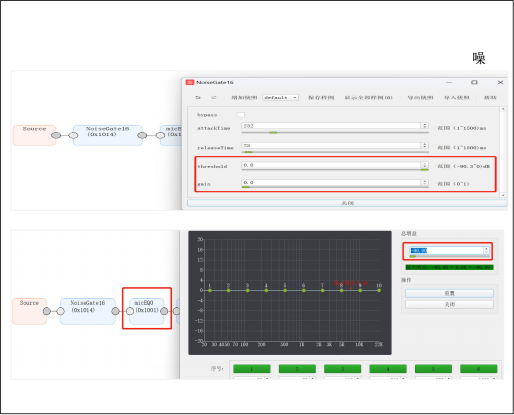514x415 pixels.
Task: Toggle green EQ band button 2
Action: pyautogui.click(x=297, y=369)
